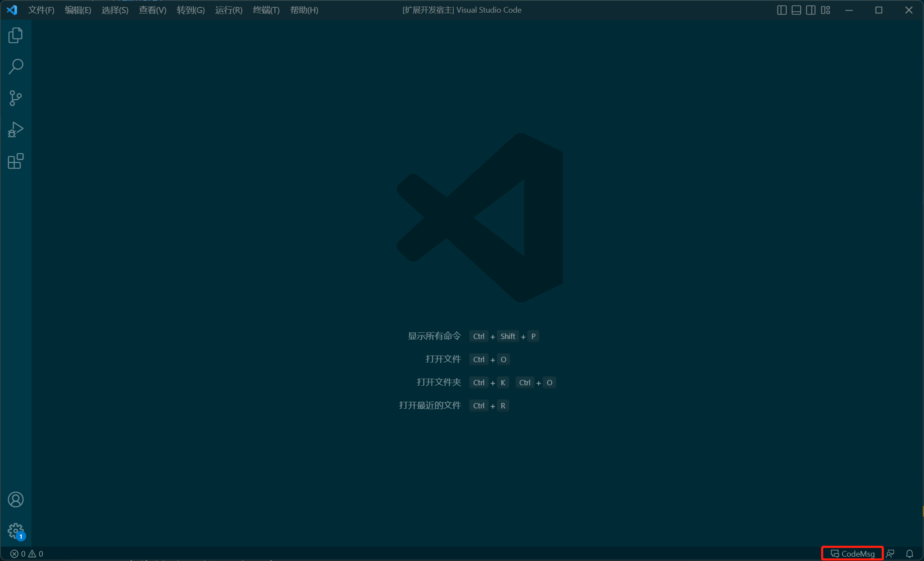Click the Accounts icon
924x561 pixels.
[16, 499]
